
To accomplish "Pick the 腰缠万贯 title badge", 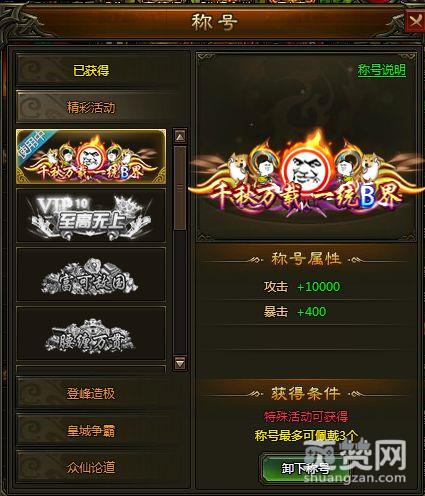I will tap(91, 333).
